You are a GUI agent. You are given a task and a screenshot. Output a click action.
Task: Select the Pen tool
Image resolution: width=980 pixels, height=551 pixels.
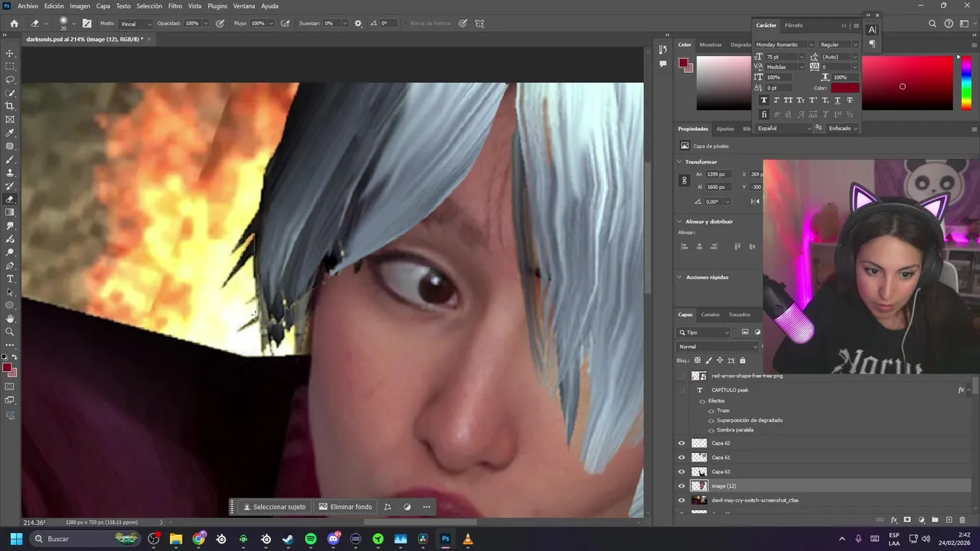(10, 266)
